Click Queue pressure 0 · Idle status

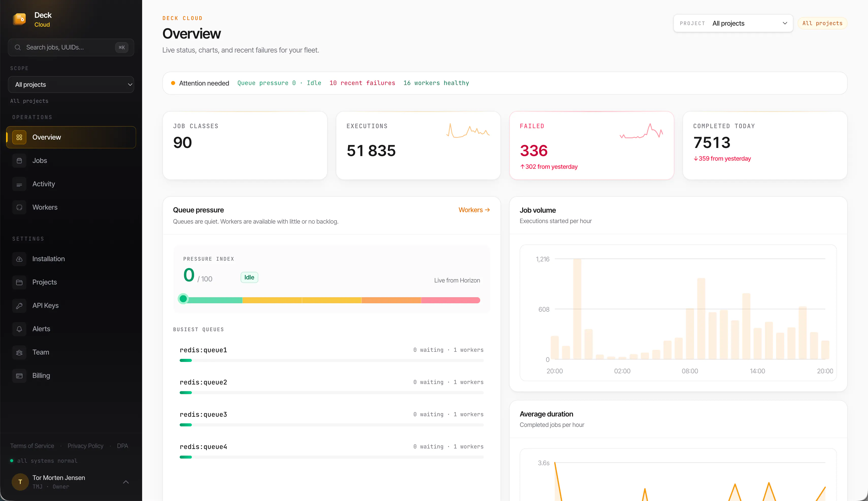click(x=279, y=83)
